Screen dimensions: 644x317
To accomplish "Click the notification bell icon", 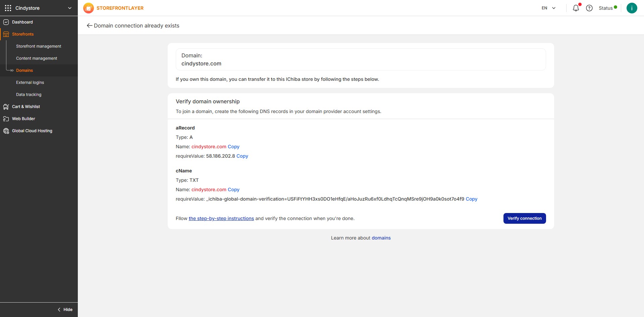I will pos(576,8).
